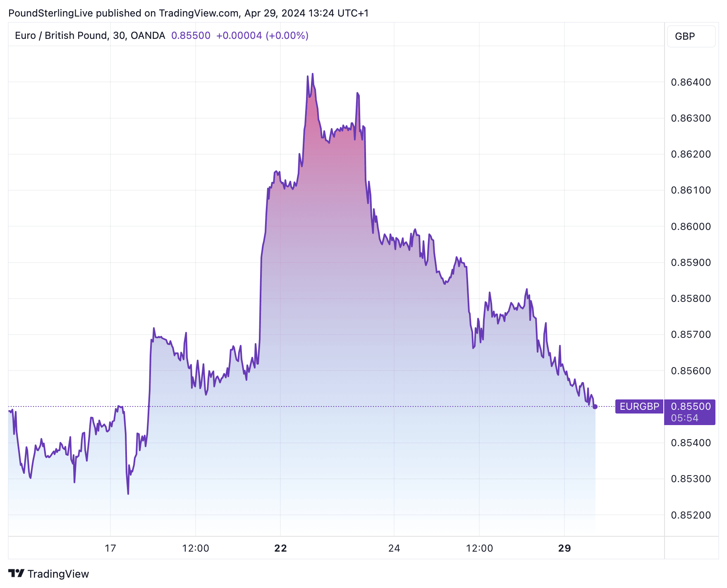Viewport: 727px width, 588px height.
Task: Select the EURGBP price line tag
Action: coord(639,406)
